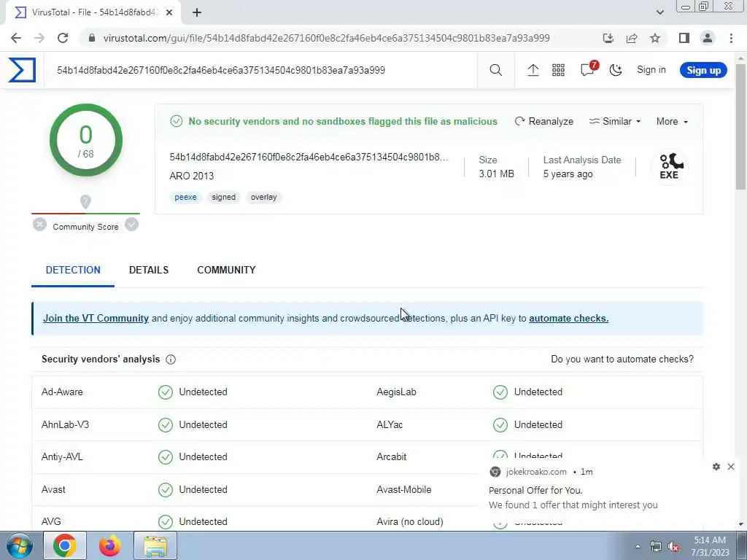The width and height of the screenshot is (747, 560).
Task: Open the notifications chat icon
Action: (x=588, y=69)
